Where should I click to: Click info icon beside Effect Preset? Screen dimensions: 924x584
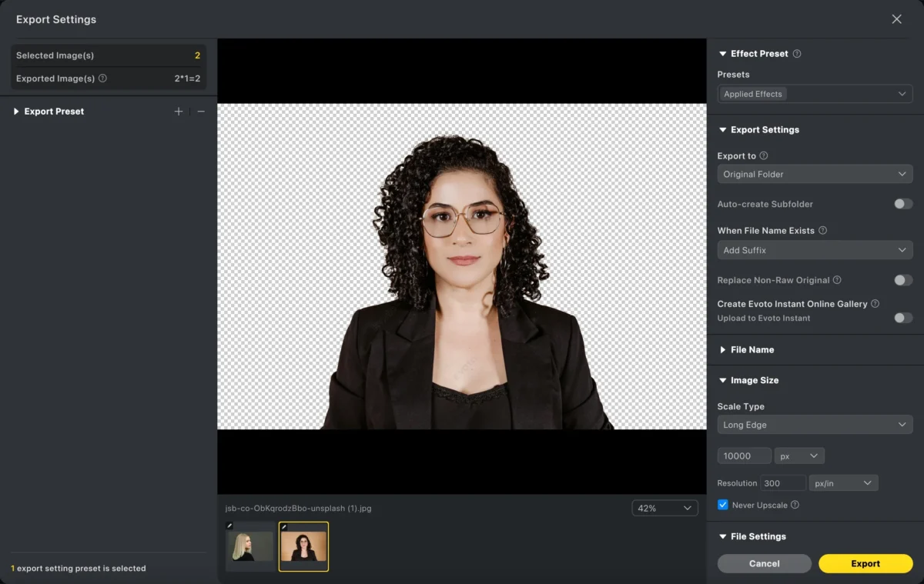(797, 54)
